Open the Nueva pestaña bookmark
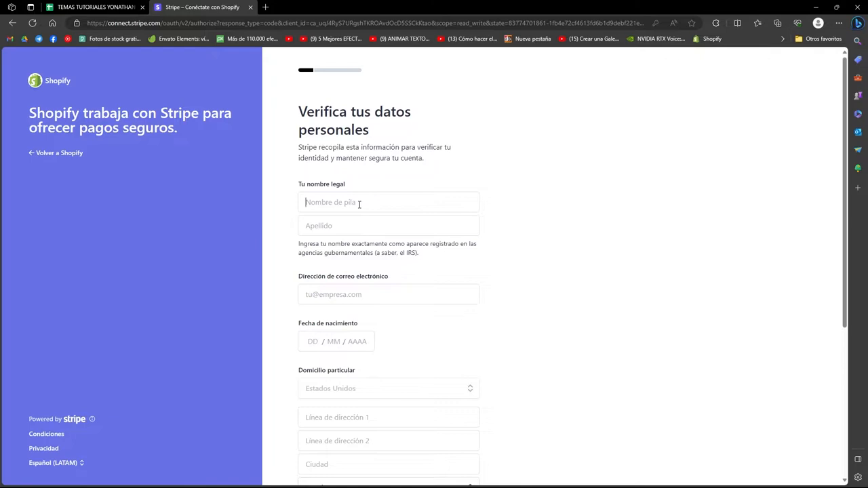 528,39
